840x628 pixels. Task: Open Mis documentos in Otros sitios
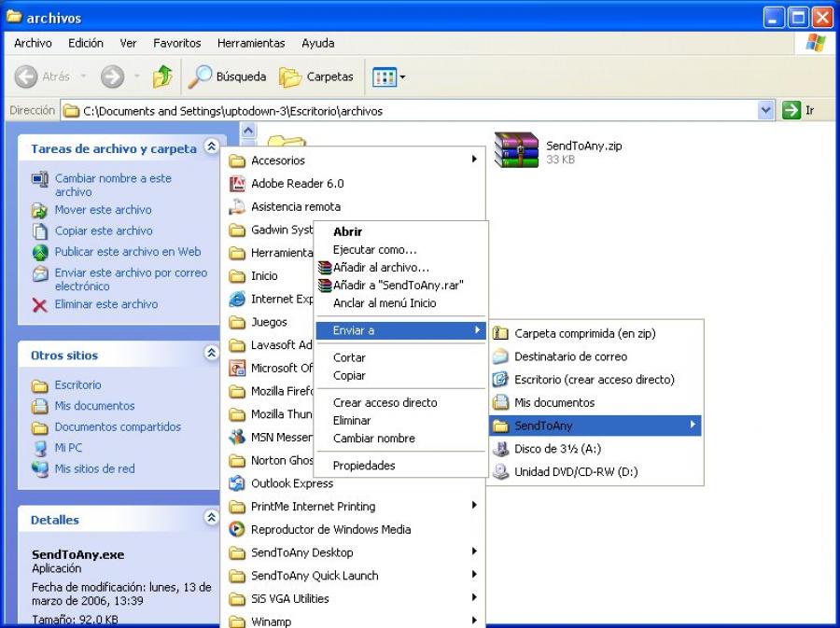pos(94,406)
